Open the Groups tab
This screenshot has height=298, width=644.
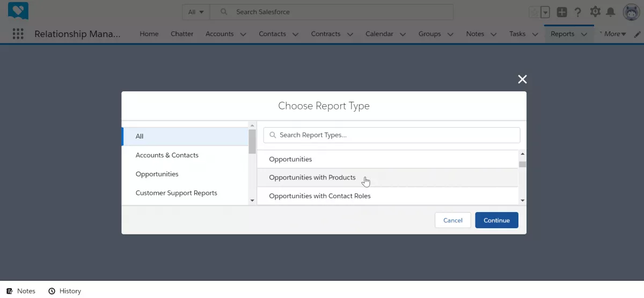tap(430, 34)
